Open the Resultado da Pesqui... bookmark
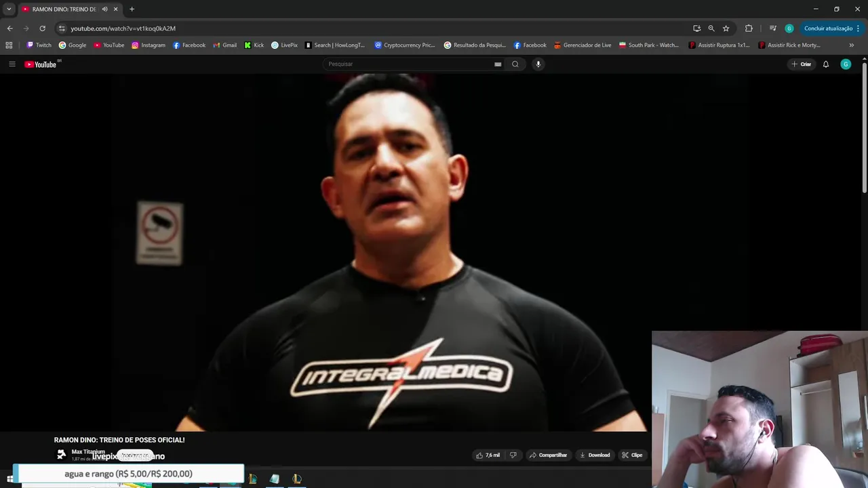Viewport: 868px width, 488px height. 475,45
